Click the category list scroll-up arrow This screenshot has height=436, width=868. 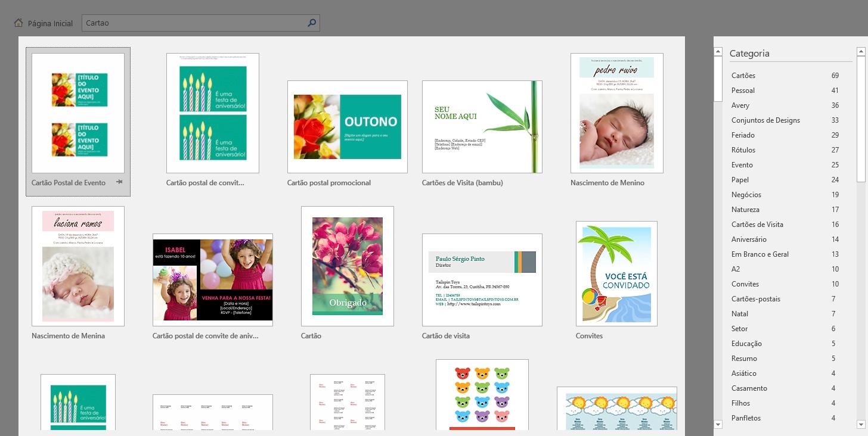(x=718, y=52)
